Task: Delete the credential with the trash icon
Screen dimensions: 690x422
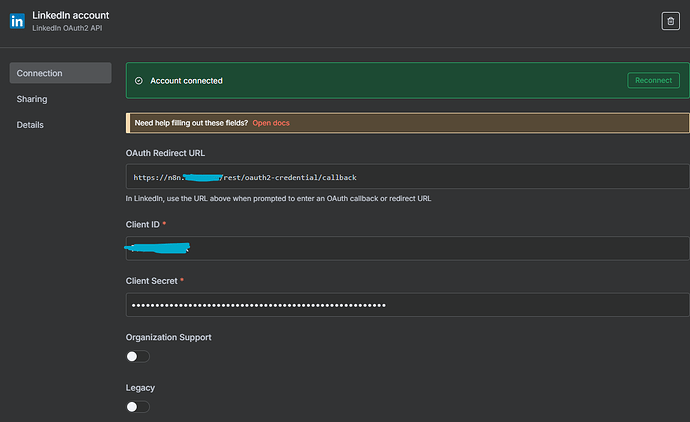Action: coord(669,21)
